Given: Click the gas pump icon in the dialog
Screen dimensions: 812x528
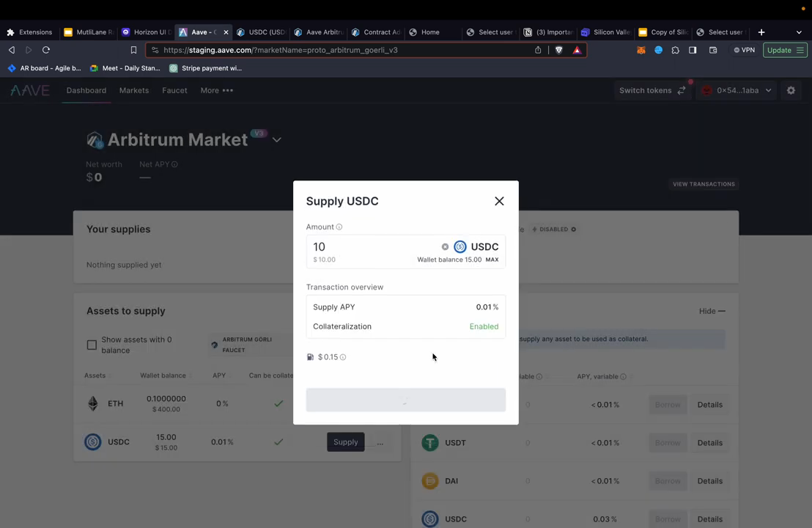Looking at the screenshot, I should pos(310,357).
